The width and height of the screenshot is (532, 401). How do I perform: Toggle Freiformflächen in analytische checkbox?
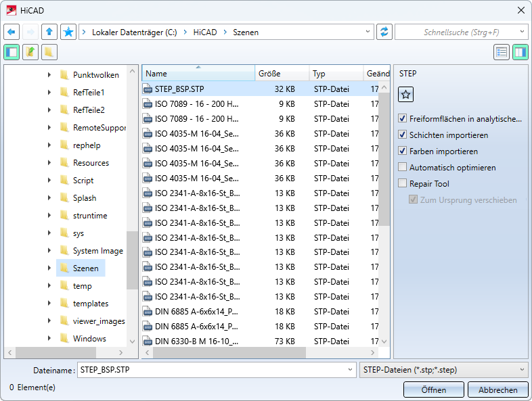pos(403,118)
